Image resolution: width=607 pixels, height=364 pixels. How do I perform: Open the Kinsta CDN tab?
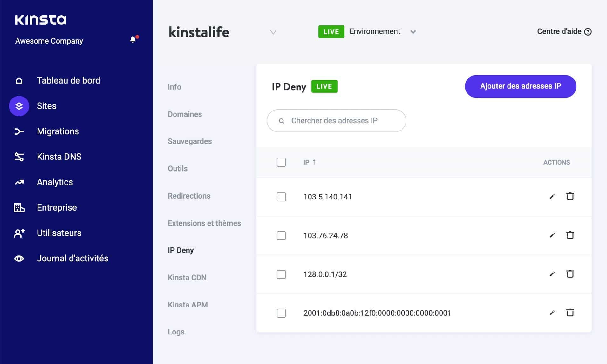pyautogui.click(x=187, y=277)
